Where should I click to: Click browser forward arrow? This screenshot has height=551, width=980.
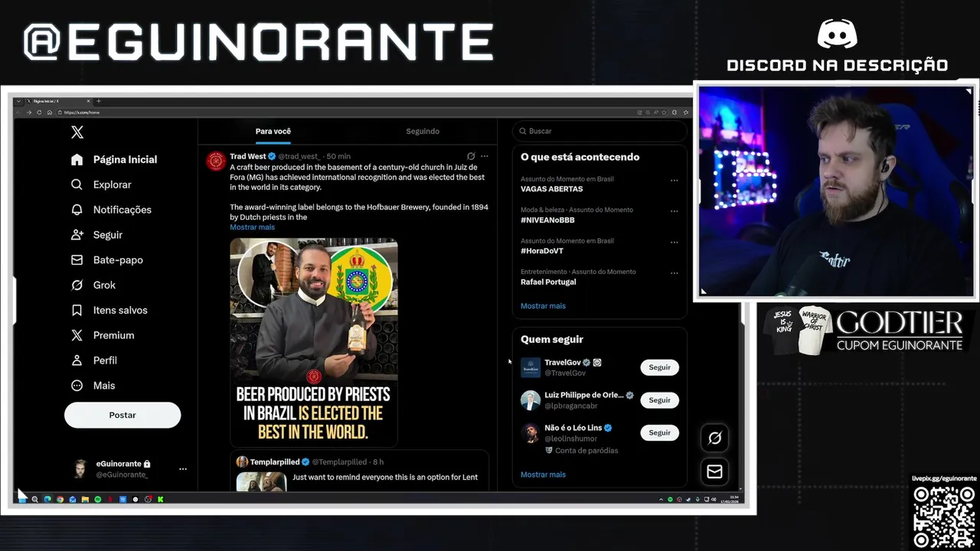pos(29,112)
